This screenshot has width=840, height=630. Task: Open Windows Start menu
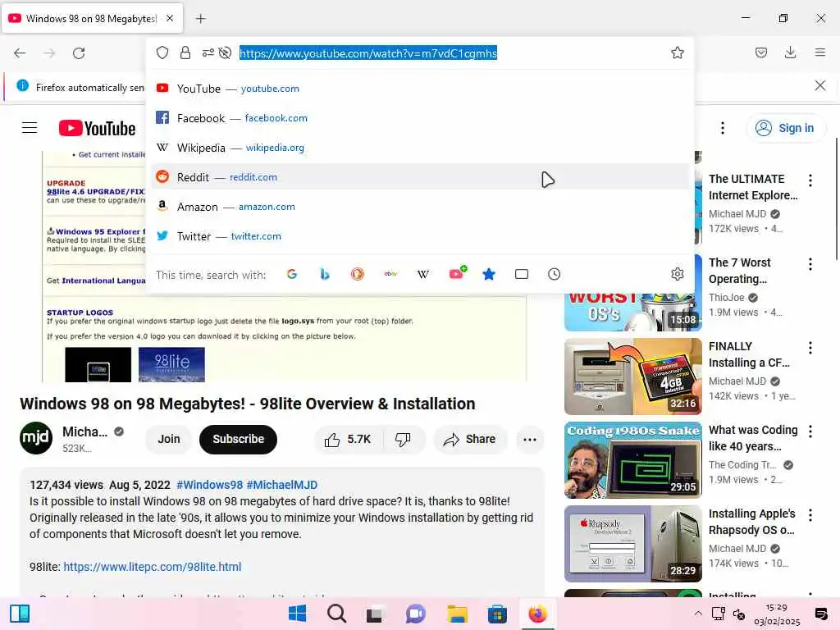click(x=297, y=614)
